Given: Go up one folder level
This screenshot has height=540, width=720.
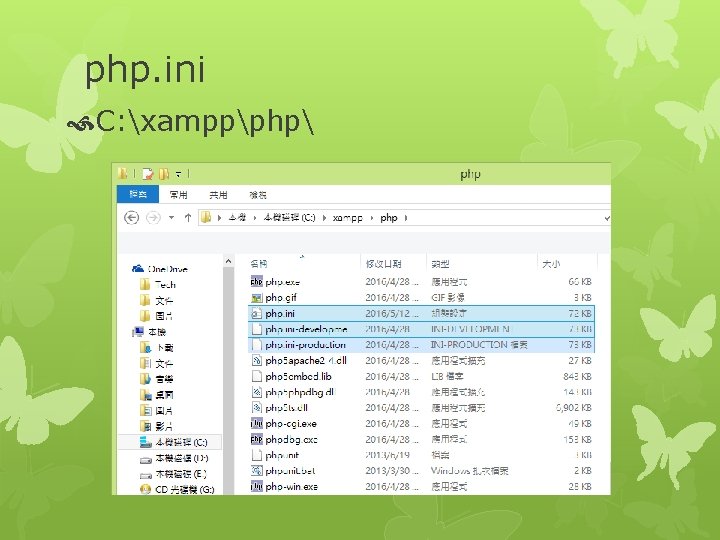Looking at the screenshot, I should point(187,218).
